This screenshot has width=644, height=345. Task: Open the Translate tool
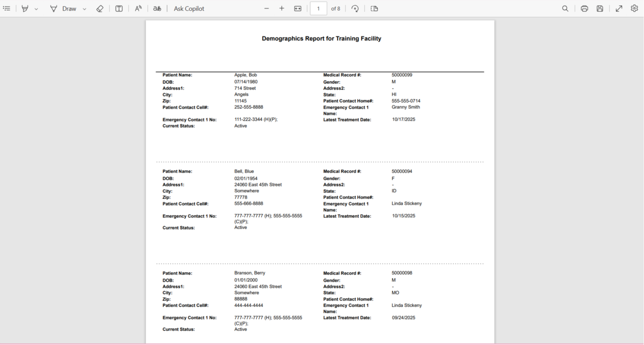click(157, 9)
